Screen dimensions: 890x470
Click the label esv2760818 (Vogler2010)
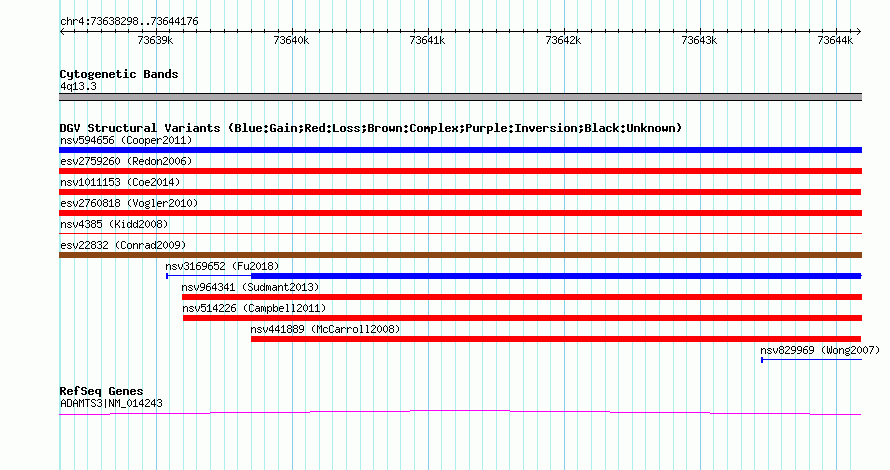[129, 203]
